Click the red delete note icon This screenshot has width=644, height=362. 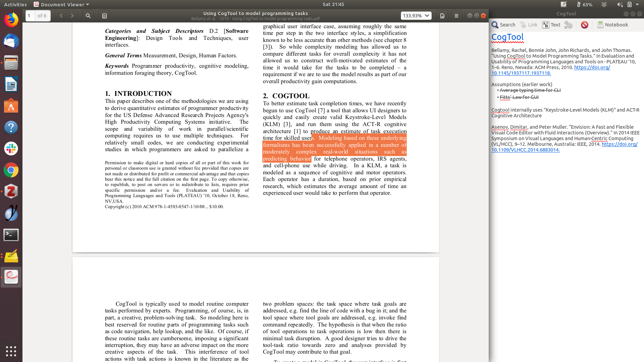584,25
